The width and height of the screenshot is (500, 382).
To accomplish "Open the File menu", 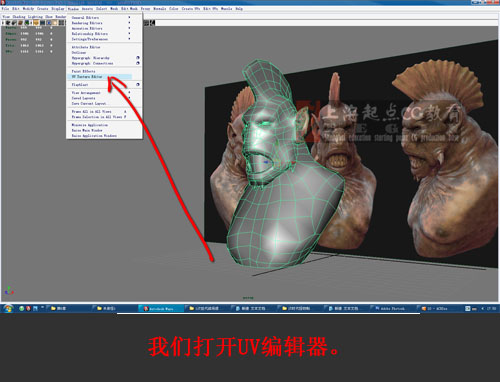I will tap(6, 9).
